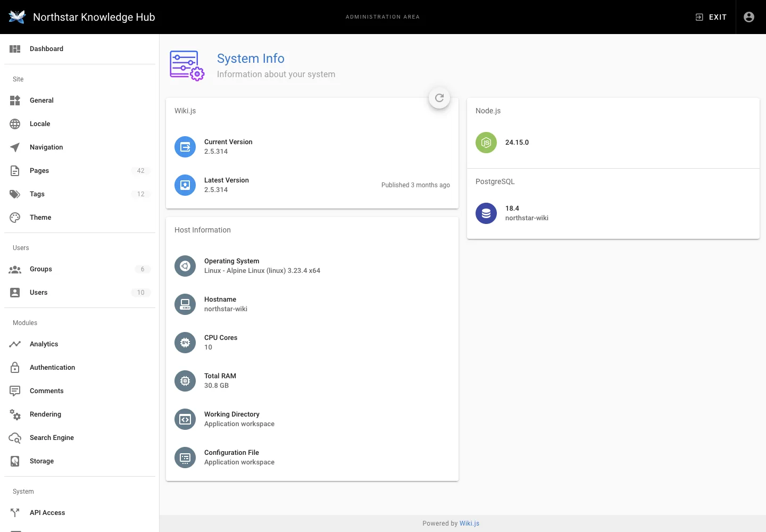
Task: Click the refresh system info button
Action: (439, 98)
